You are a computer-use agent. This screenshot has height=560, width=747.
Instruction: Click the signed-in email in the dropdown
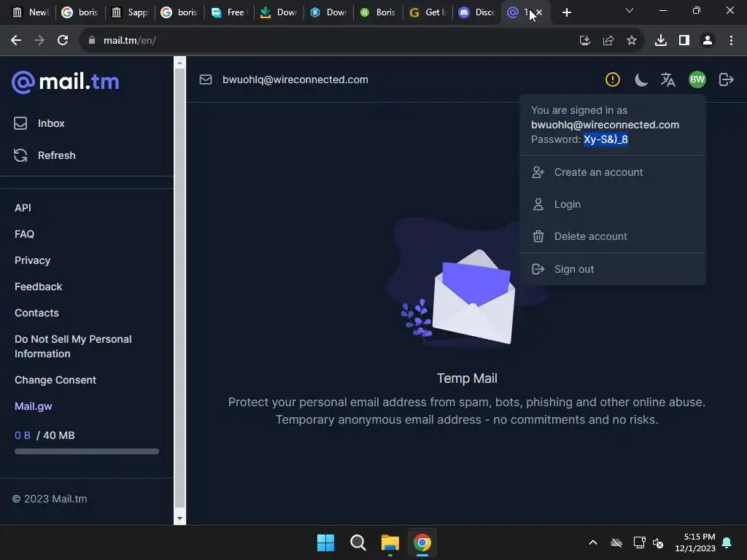coord(605,125)
